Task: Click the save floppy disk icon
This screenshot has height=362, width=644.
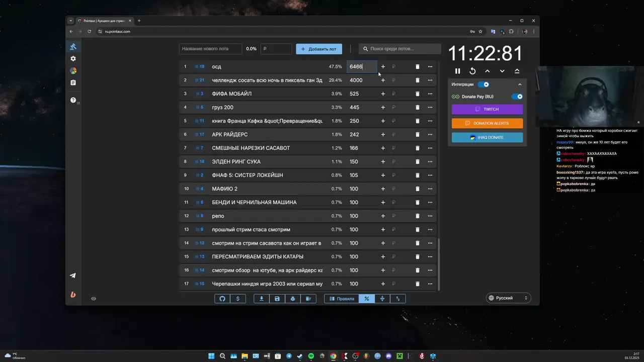Action: tap(277, 299)
